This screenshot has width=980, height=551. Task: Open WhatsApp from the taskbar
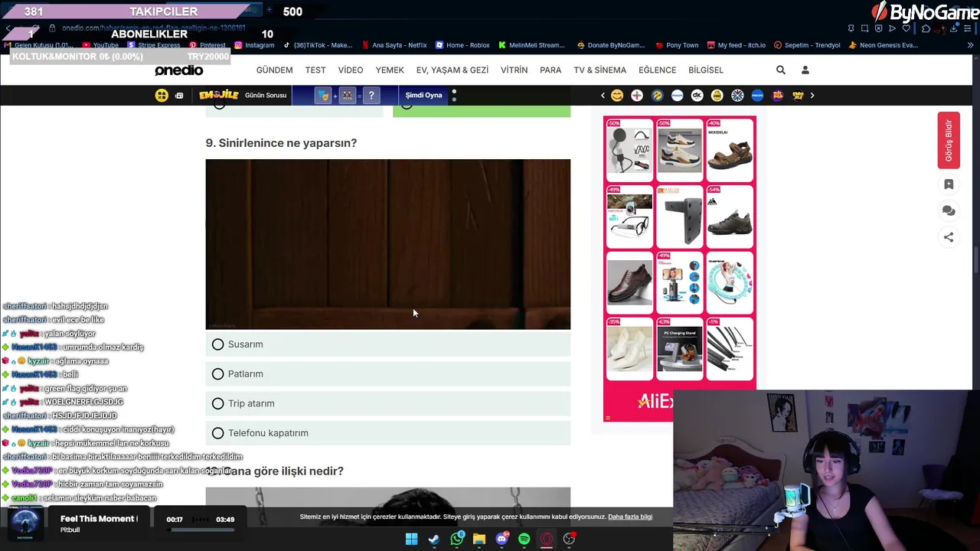click(457, 539)
